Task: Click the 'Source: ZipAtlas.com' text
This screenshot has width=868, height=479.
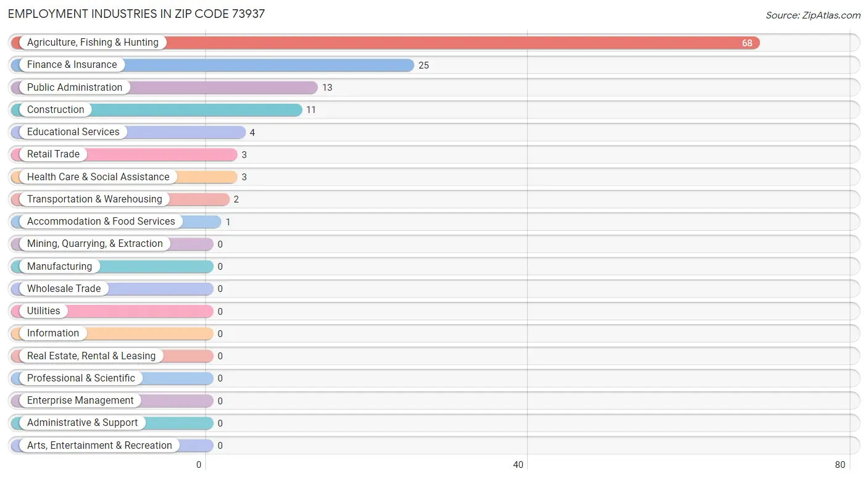Action: coord(813,15)
